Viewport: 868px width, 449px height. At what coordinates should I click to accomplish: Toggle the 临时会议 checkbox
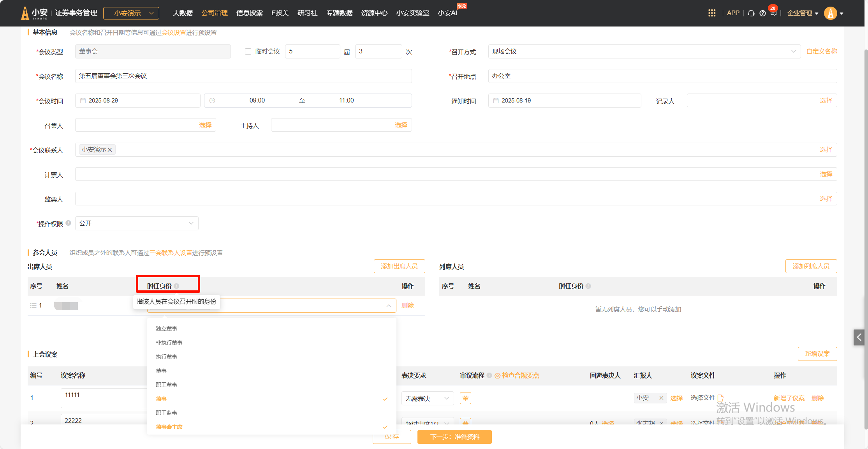tap(248, 51)
